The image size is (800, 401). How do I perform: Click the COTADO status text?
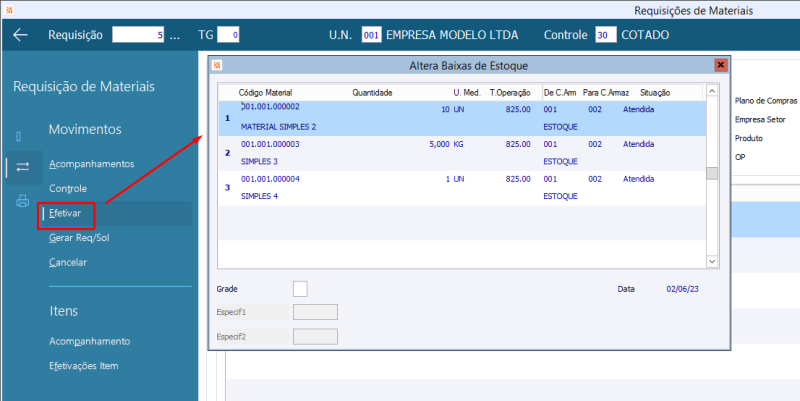point(645,35)
